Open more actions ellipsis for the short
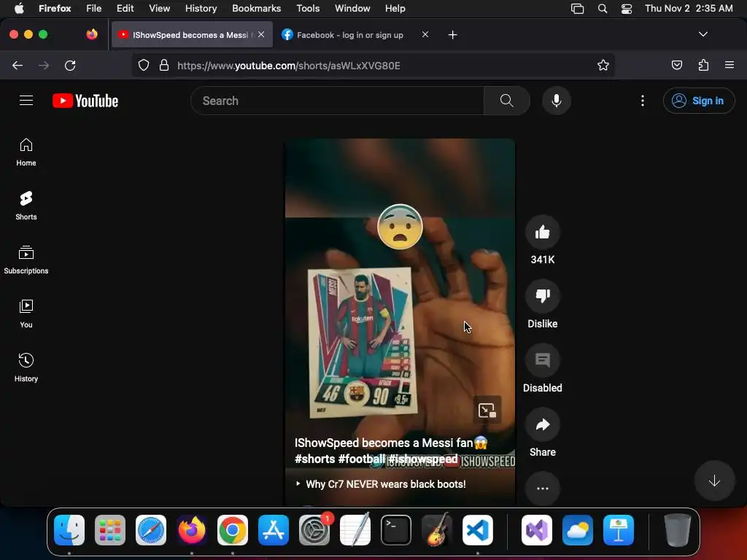 click(x=543, y=488)
